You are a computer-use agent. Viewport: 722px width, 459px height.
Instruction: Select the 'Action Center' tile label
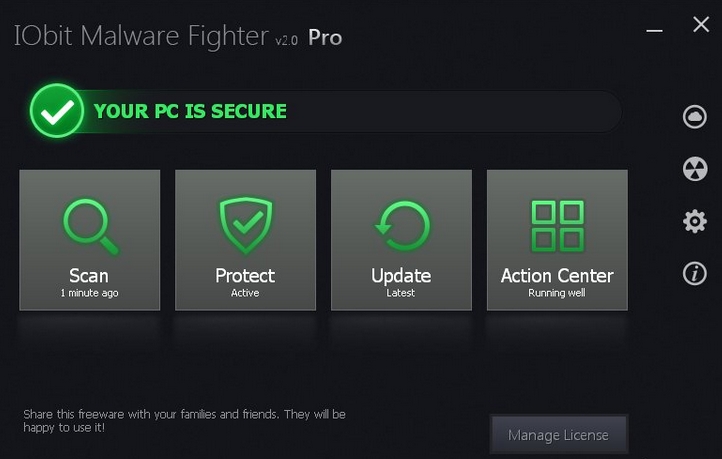tap(557, 276)
